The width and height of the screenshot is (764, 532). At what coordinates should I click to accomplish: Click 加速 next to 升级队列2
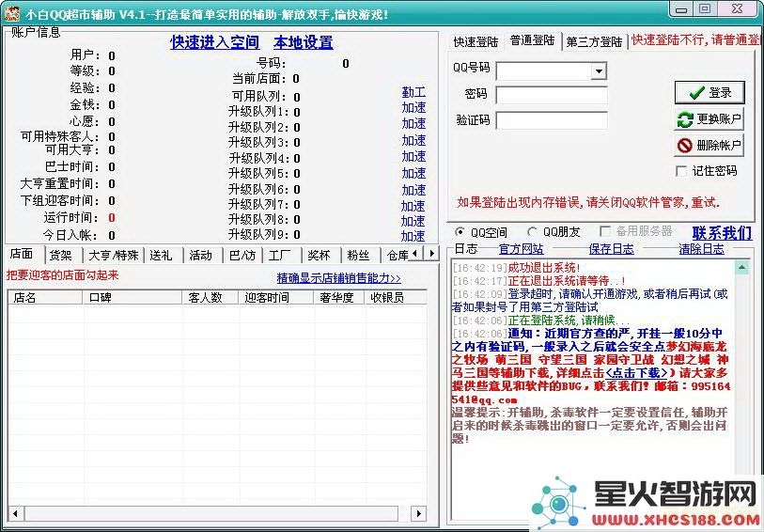(413, 124)
